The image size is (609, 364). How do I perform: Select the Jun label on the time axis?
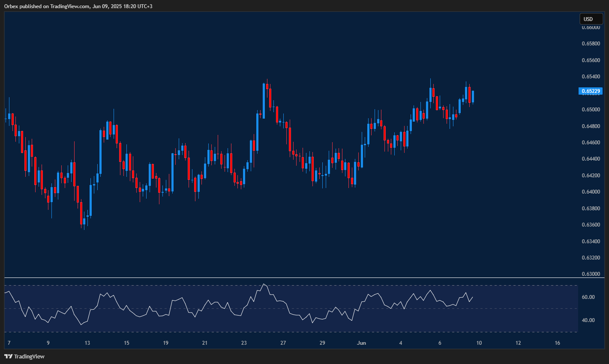click(361, 343)
